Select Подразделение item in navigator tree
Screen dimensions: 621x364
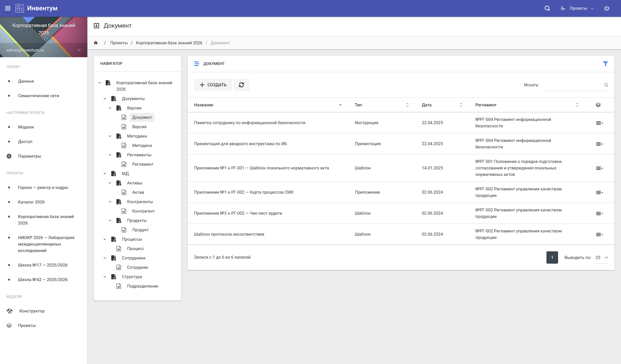pos(142,286)
